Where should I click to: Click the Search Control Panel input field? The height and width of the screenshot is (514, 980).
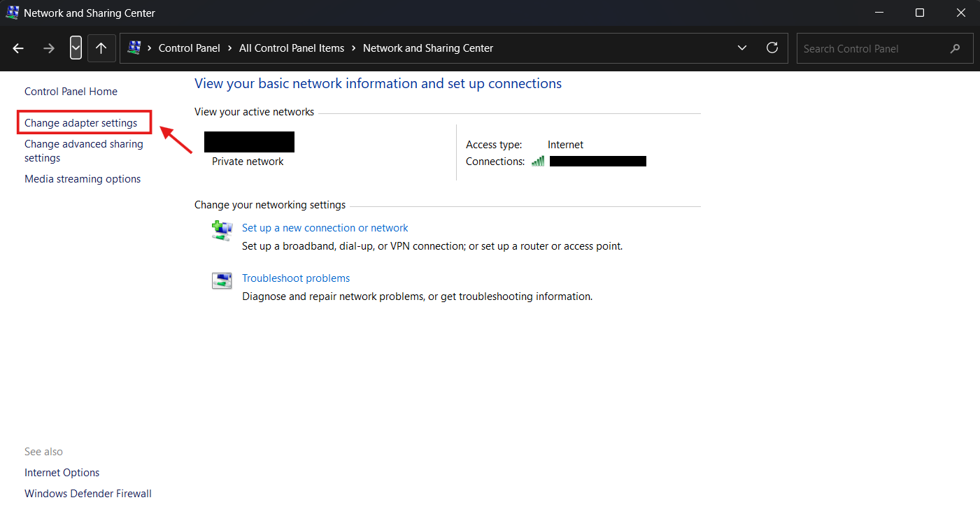[x=885, y=48]
